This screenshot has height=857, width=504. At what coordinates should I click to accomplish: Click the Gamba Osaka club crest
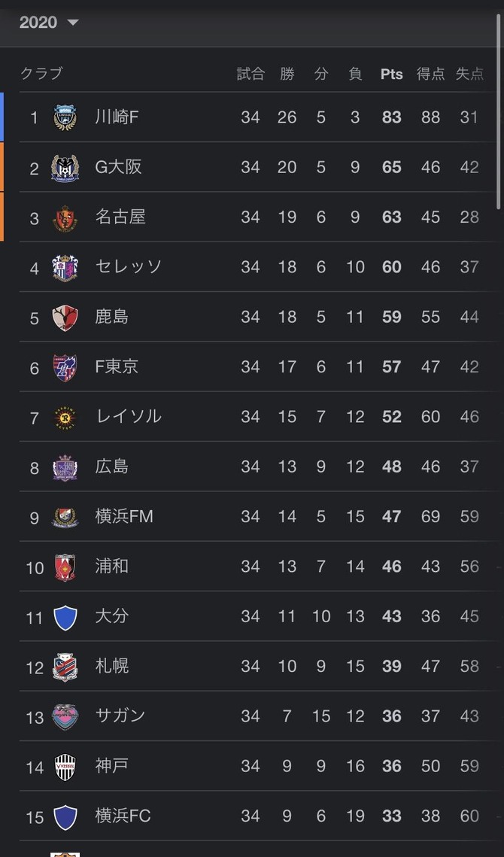point(65,167)
